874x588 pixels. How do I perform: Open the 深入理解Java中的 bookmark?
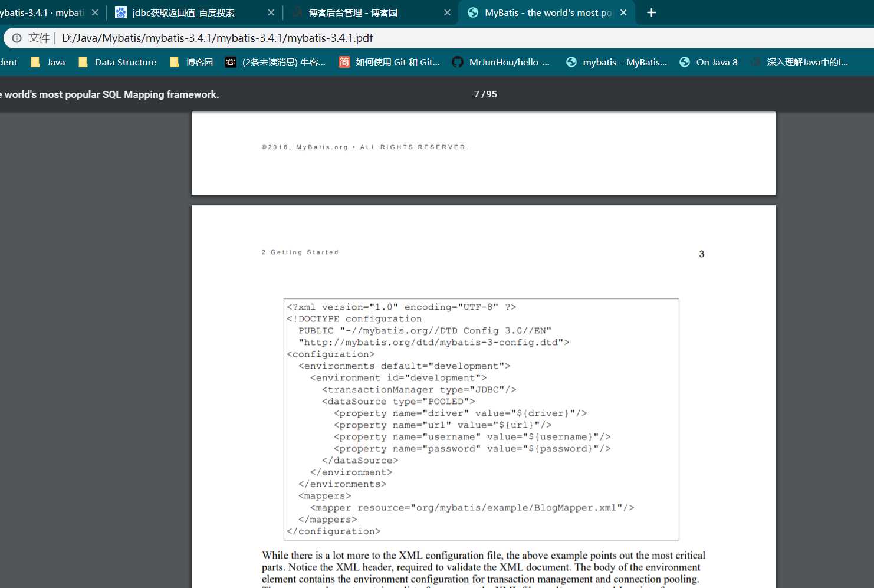click(800, 62)
